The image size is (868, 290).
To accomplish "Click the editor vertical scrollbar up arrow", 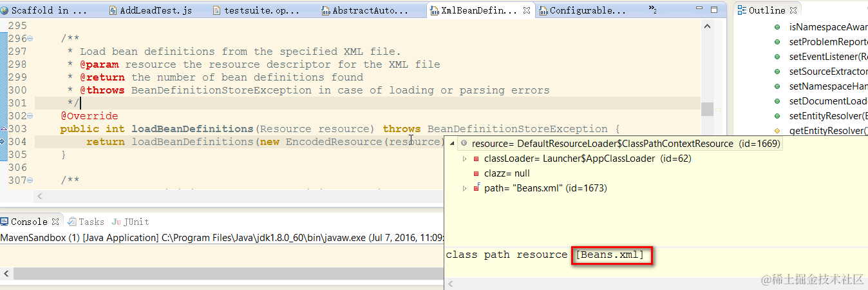I will [707, 27].
